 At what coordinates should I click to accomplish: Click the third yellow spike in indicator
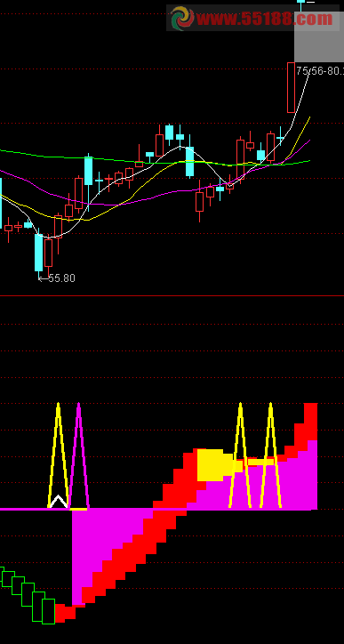240,455
